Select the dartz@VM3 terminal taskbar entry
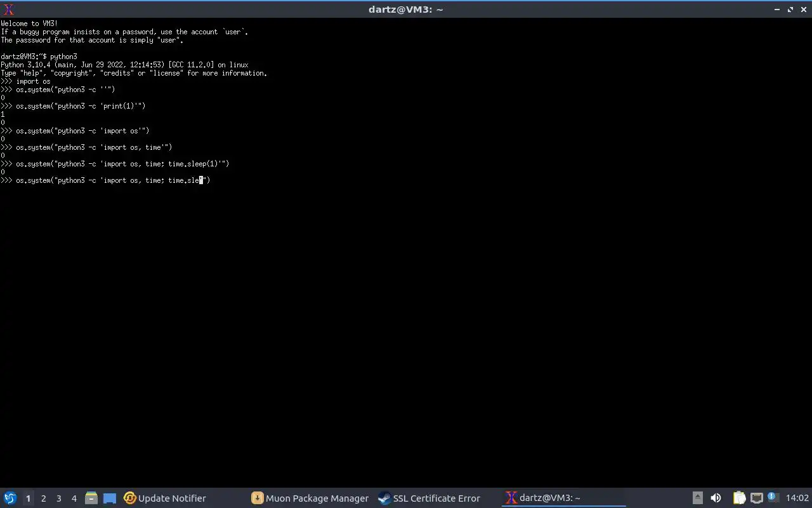The height and width of the screenshot is (508, 812). (563, 498)
